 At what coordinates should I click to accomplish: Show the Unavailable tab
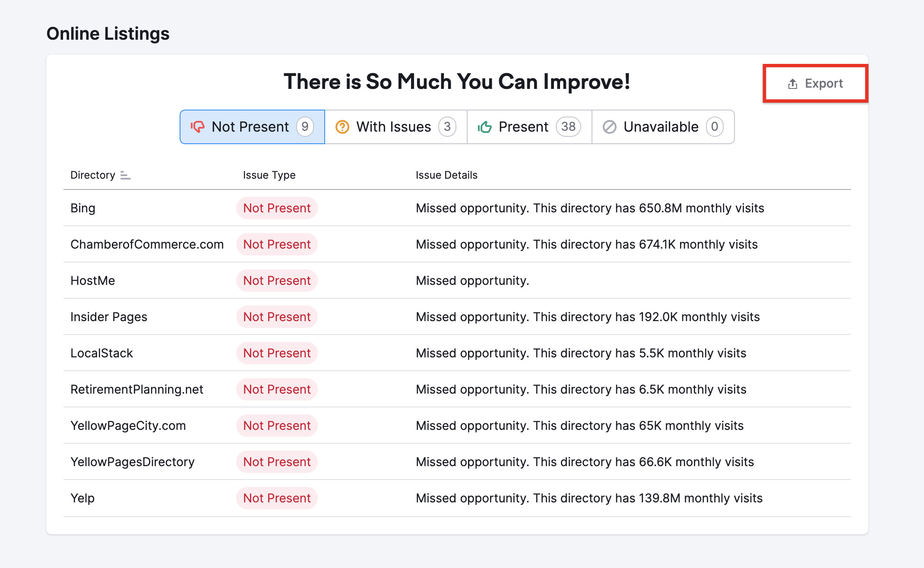point(663,127)
